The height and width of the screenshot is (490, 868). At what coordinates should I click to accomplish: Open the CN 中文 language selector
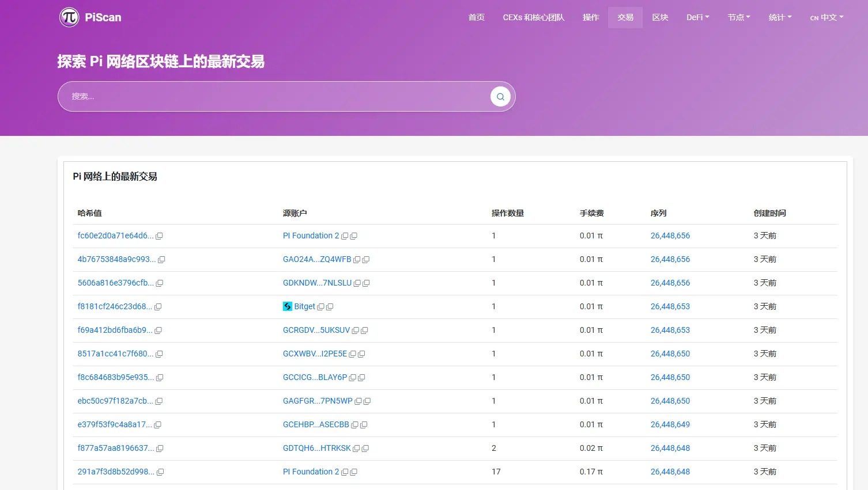pyautogui.click(x=827, y=17)
